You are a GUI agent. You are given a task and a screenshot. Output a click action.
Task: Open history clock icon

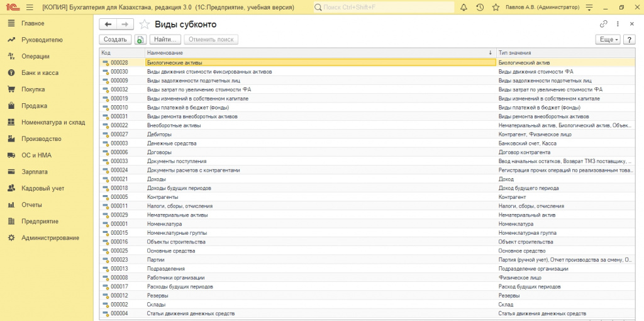(x=480, y=8)
